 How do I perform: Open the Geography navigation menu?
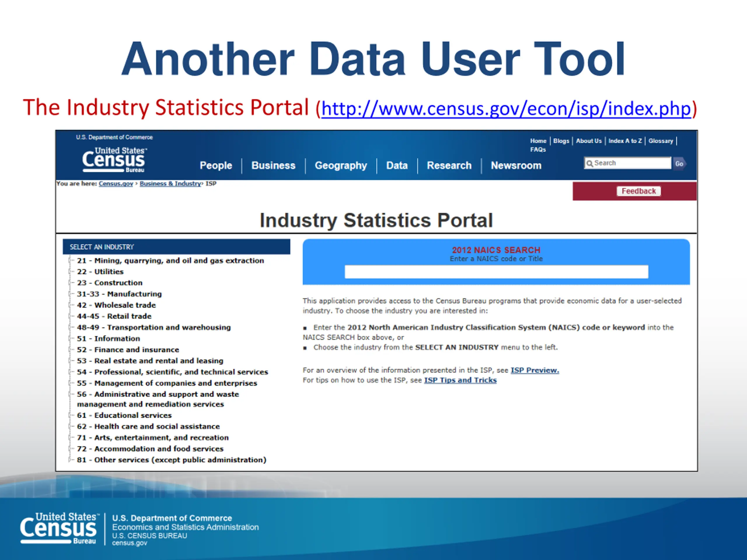(341, 165)
